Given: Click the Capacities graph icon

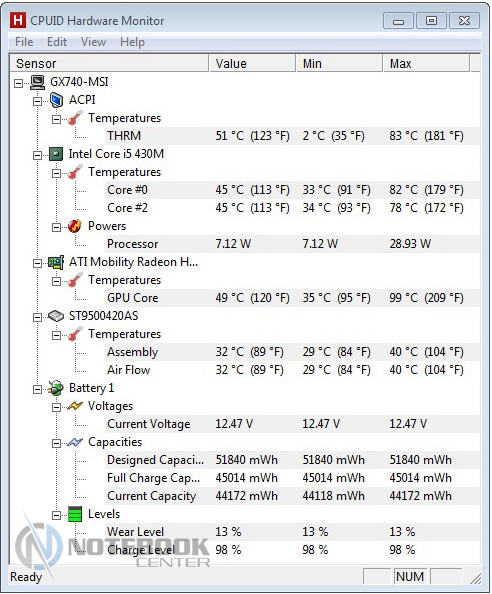Looking at the screenshot, I should click(x=75, y=442).
